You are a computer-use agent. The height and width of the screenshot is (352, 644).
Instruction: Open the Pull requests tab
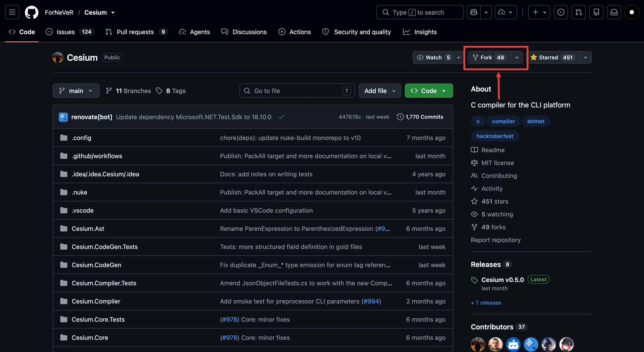136,32
